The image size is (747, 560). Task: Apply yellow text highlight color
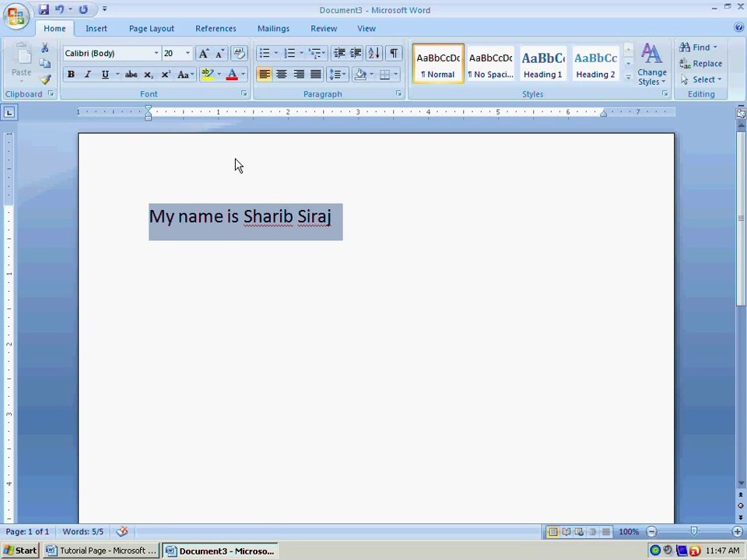click(x=208, y=75)
